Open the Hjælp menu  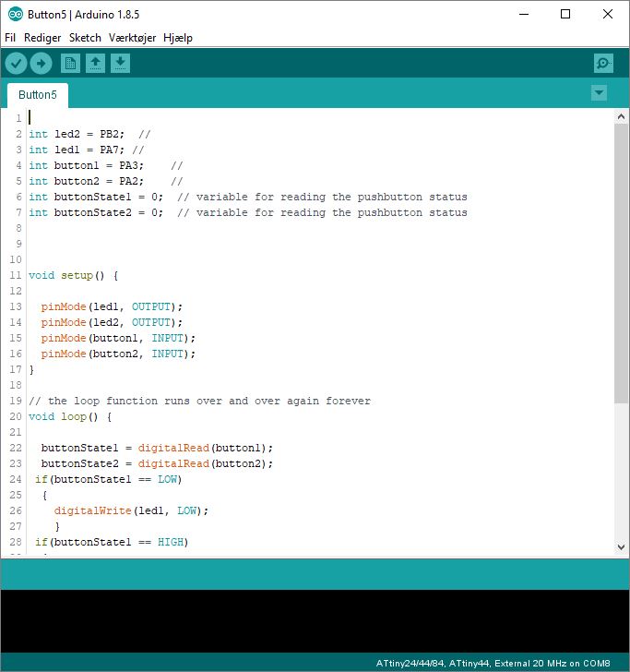[178, 38]
